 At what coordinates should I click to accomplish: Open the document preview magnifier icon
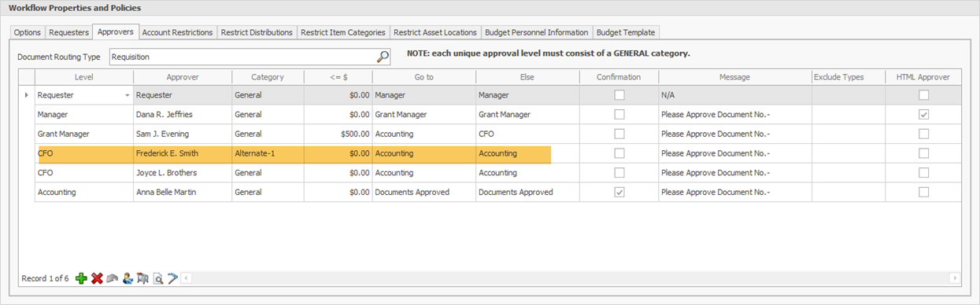coord(157,278)
